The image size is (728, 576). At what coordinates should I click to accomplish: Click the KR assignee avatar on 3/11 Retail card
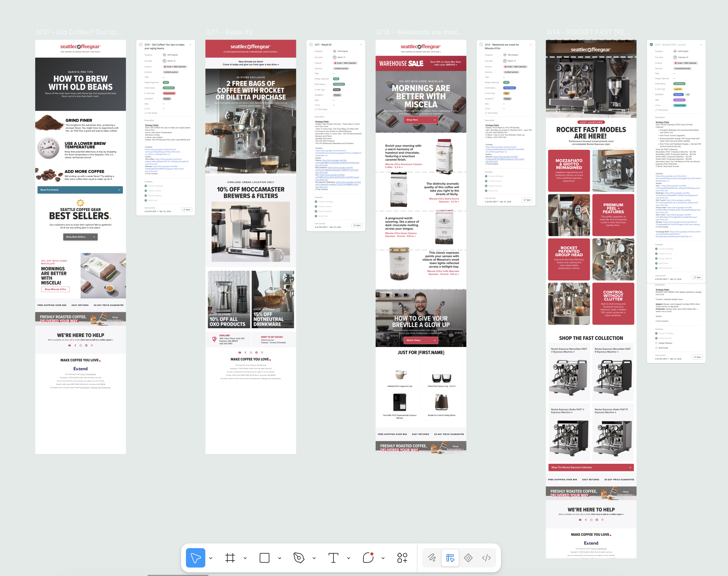335,51
